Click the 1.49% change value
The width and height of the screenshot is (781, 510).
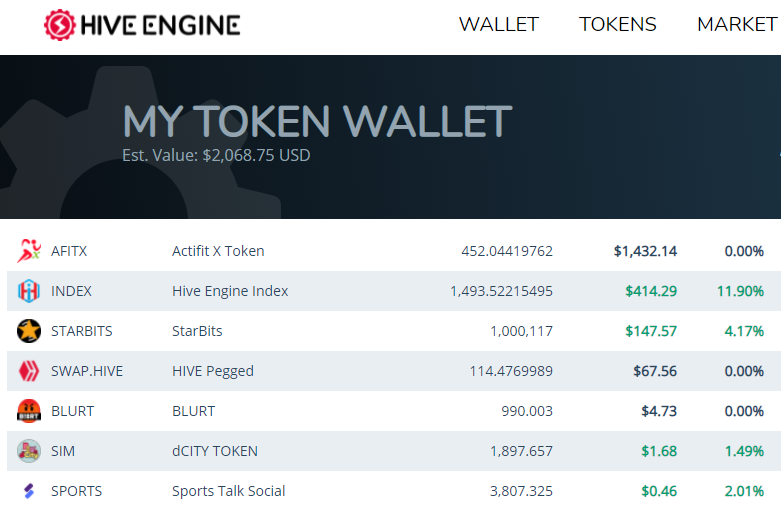pos(744,451)
